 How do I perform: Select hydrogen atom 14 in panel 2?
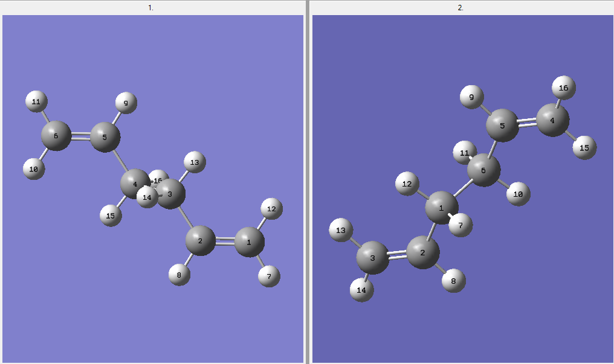pos(361,290)
